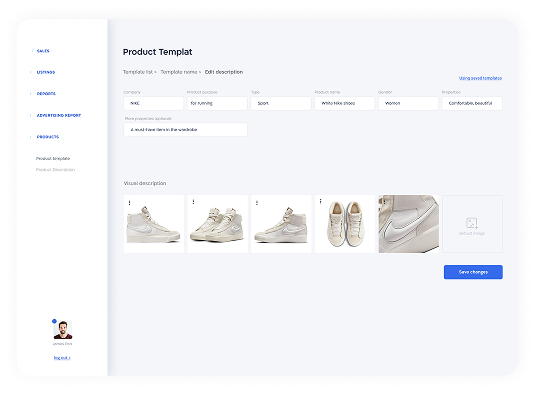The image size is (538, 393).
Task: Click the Properties field
Action: click(x=472, y=103)
